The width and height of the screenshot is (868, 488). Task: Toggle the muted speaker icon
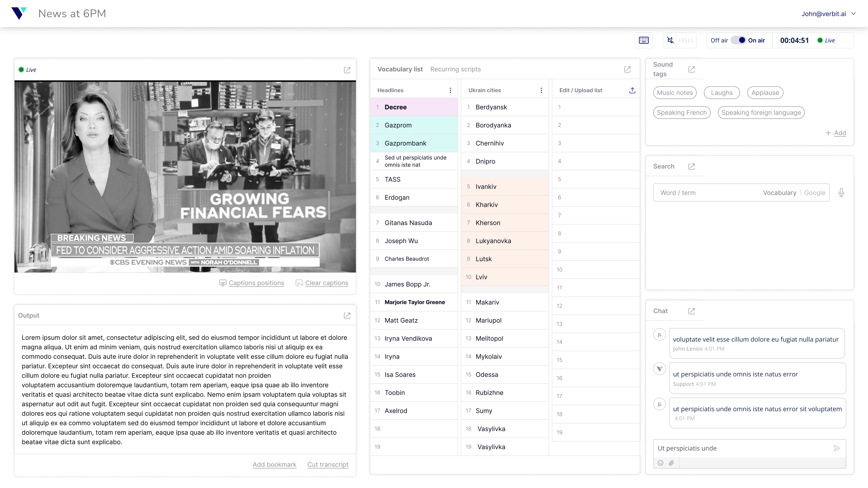[671, 40]
